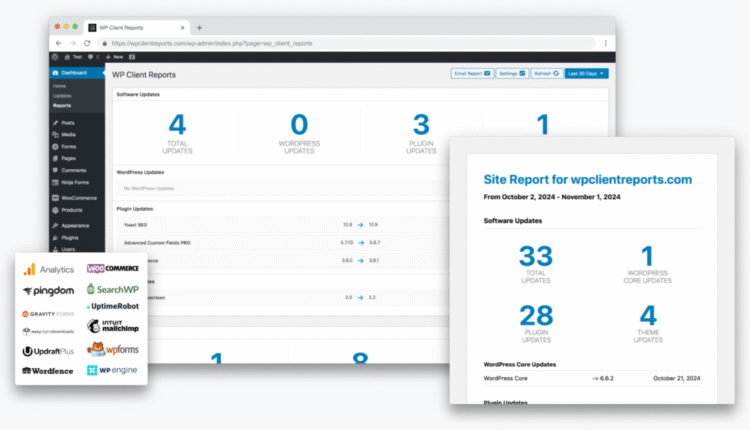
Task: Open the Reports submenu item
Action: tap(62, 105)
